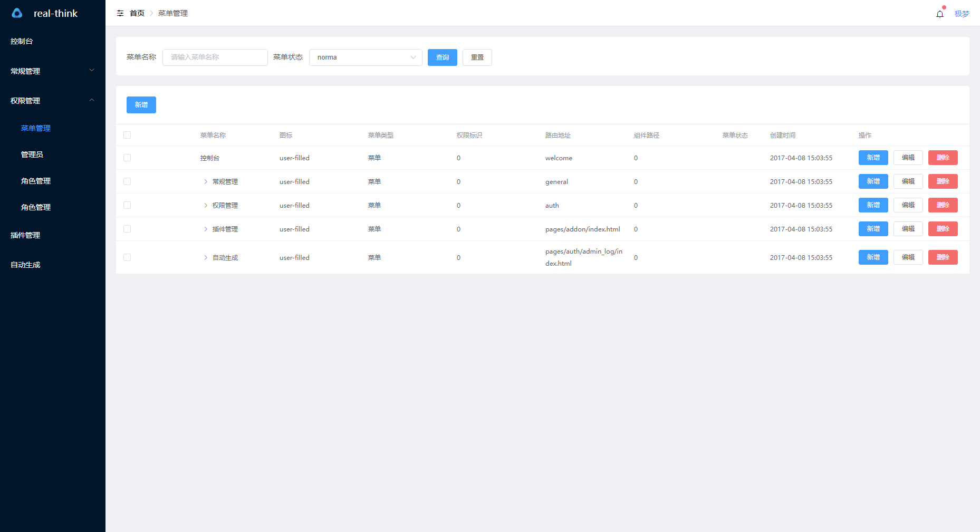
Task: Check the 常规管理 row checkbox
Action: point(127,181)
